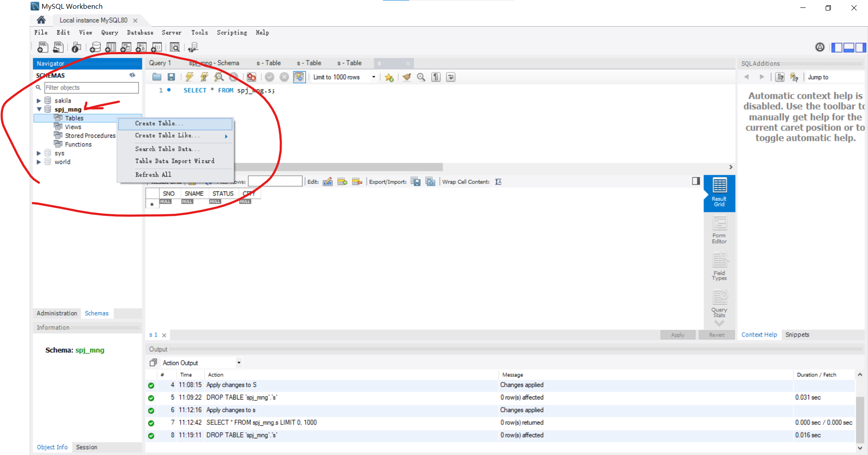This screenshot has height=455, width=868.
Task: Expand Create Table Like submenu arrow
Action: 226,136
